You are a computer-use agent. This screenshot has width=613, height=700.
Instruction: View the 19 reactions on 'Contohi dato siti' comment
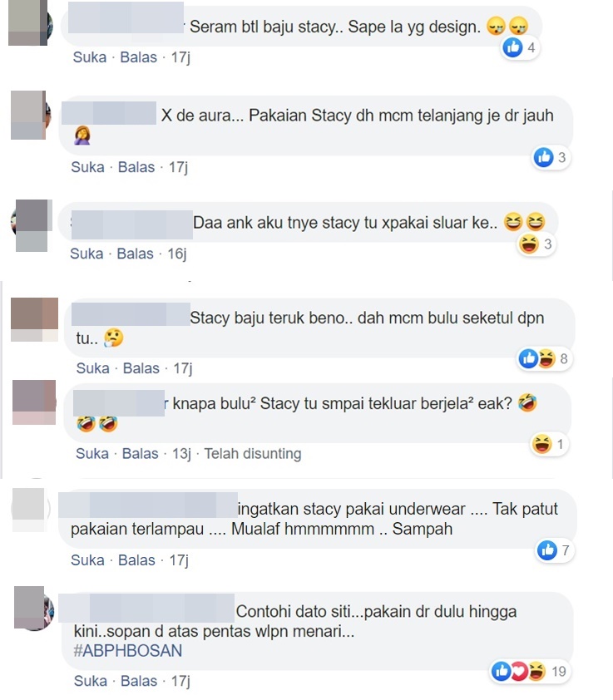coord(529,671)
